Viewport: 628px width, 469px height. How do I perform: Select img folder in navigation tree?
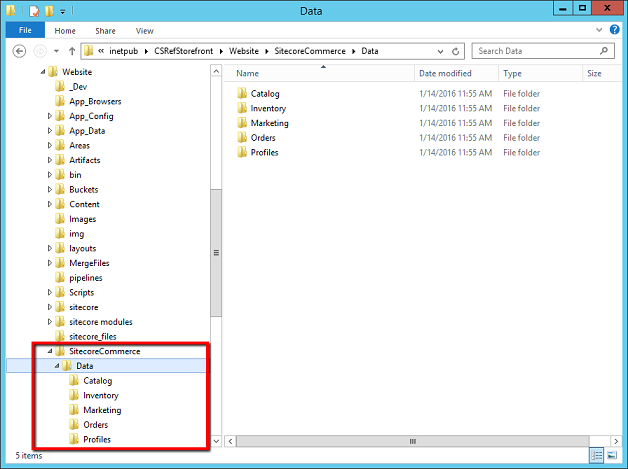click(x=76, y=234)
